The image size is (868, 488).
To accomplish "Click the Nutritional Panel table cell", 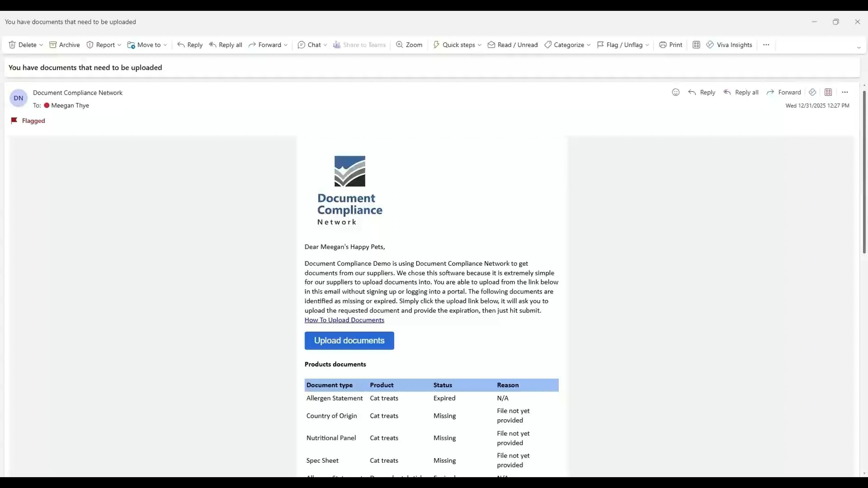I will pyautogui.click(x=331, y=438).
